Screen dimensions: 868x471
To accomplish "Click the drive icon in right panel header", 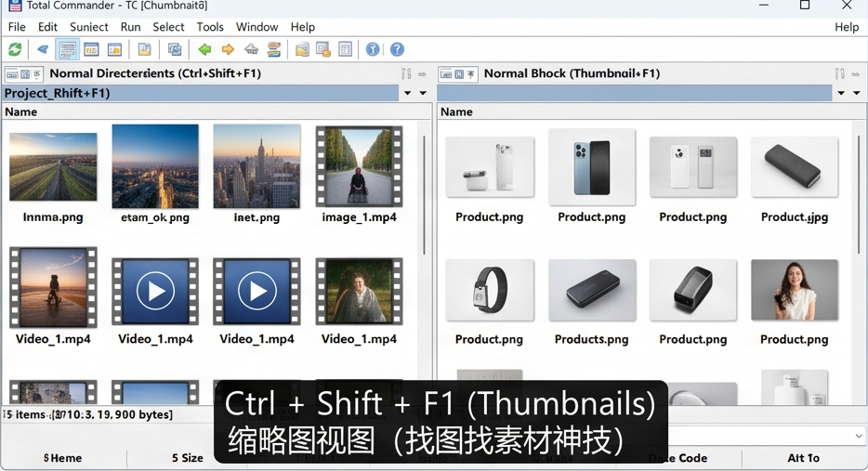I will (x=446, y=73).
